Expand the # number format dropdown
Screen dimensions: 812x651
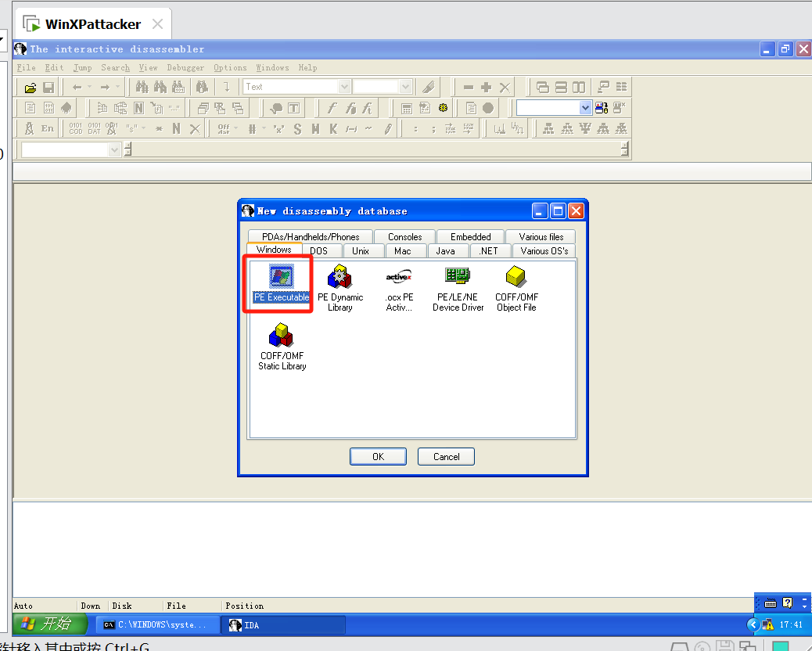point(264,128)
